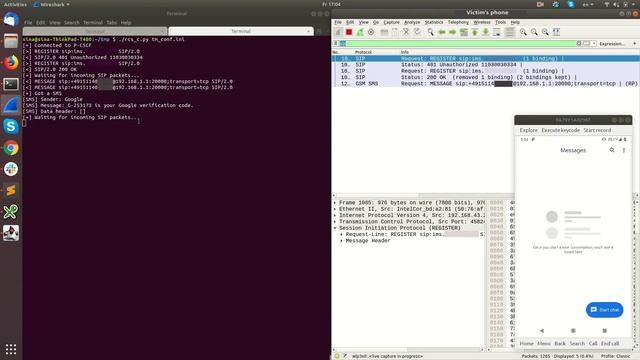Open the three-dot menu in Messages
640x360 pixels.
coord(624,150)
